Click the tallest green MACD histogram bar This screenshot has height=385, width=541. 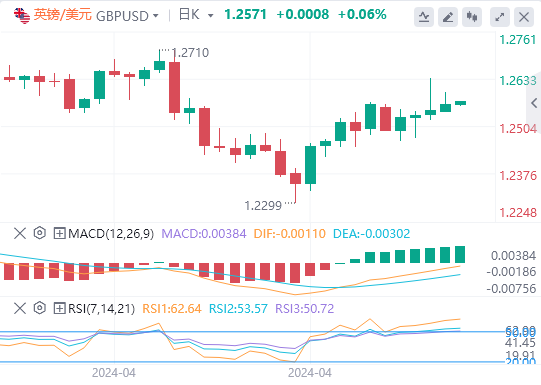coord(461,255)
